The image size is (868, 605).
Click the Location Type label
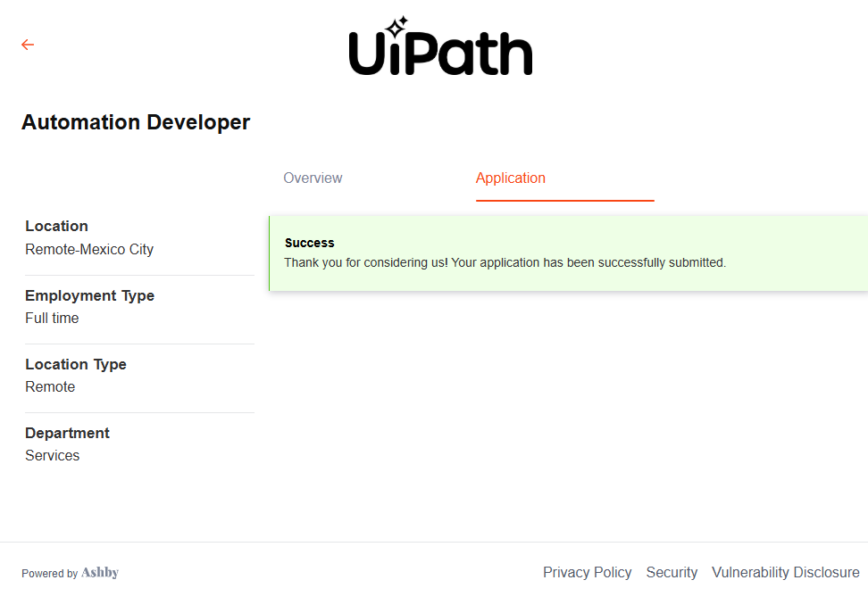click(x=76, y=365)
